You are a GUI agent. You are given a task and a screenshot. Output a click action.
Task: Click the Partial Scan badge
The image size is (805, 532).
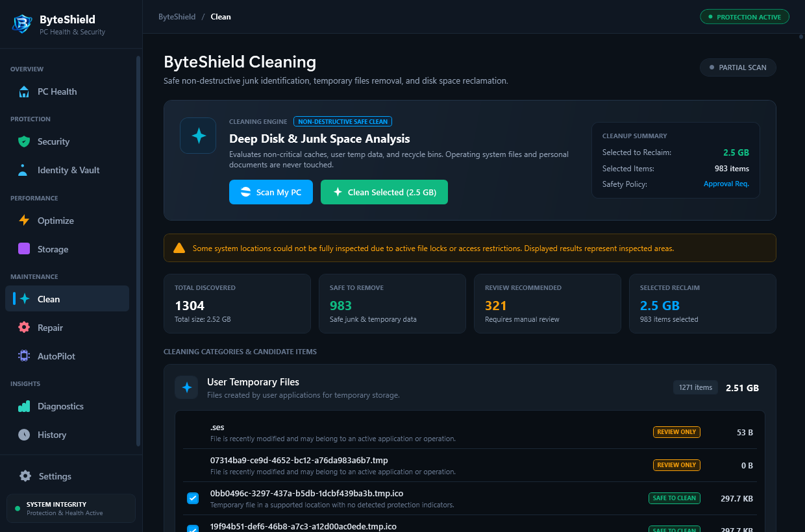(737, 67)
